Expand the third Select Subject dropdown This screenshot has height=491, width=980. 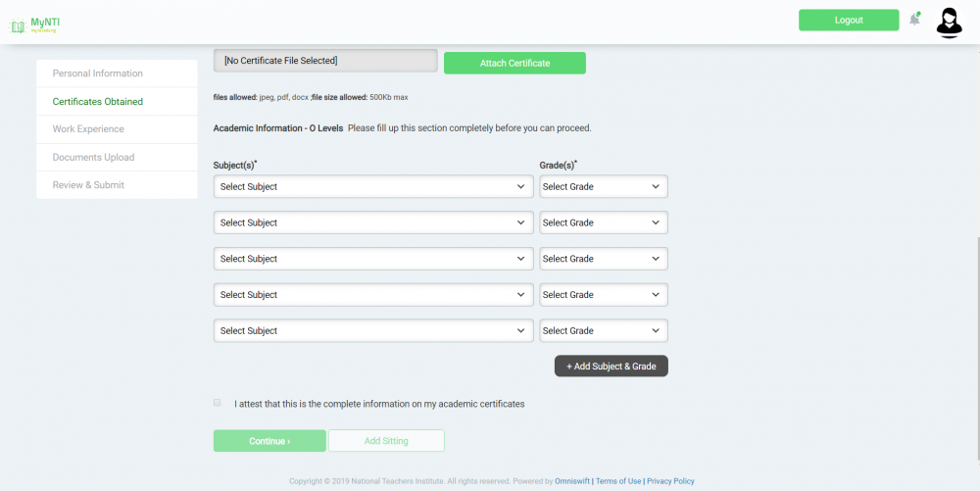pyautogui.click(x=373, y=259)
